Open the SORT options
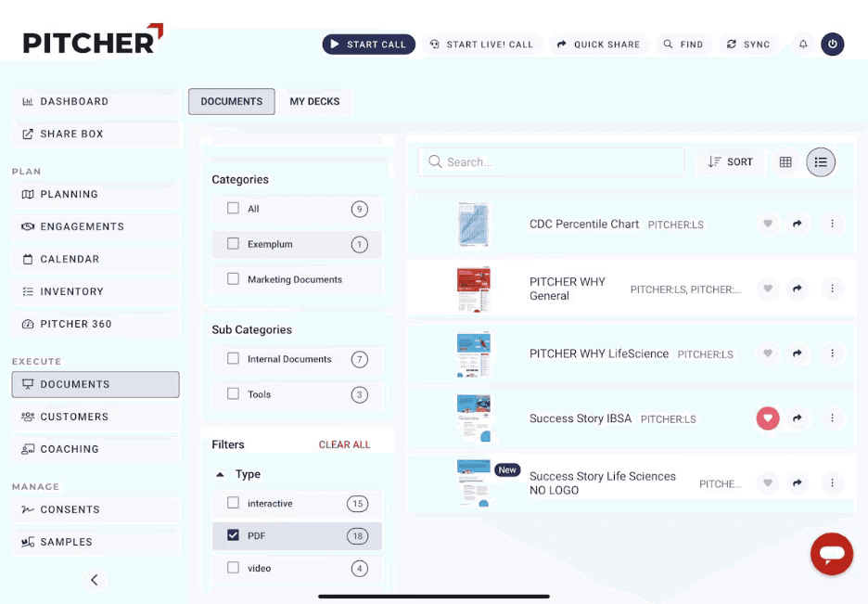The height and width of the screenshot is (604, 868). [730, 161]
